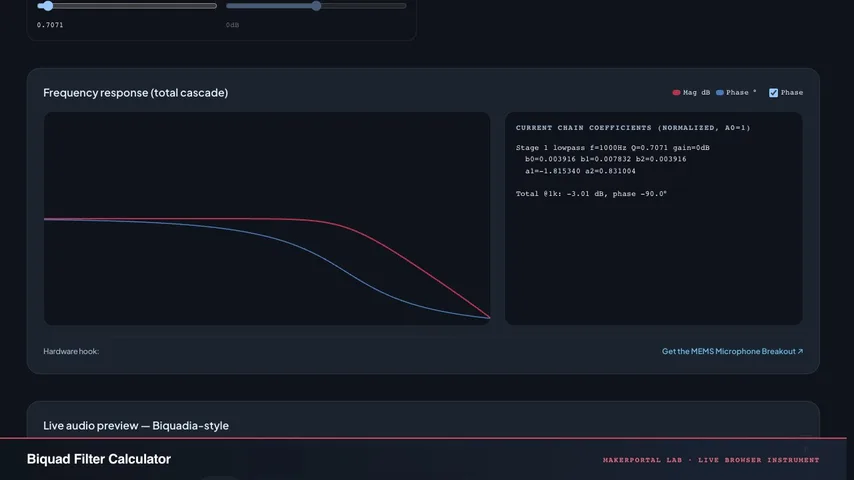Click the 'Current chain coefficients' heading
The image size is (854, 480).
tap(633, 127)
